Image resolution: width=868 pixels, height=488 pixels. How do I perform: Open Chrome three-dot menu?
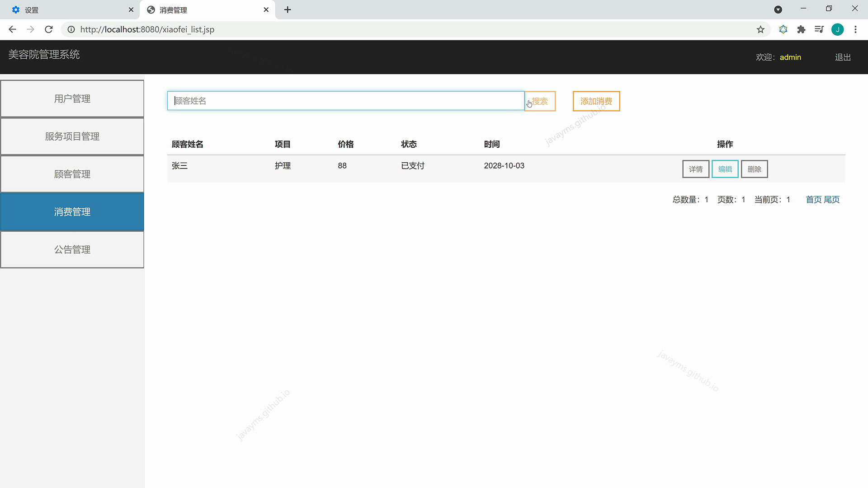855,29
